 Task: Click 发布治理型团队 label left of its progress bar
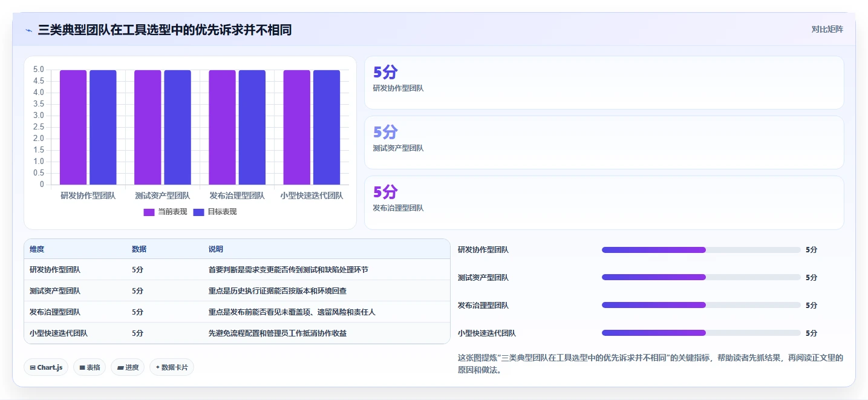pyautogui.click(x=483, y=306)
